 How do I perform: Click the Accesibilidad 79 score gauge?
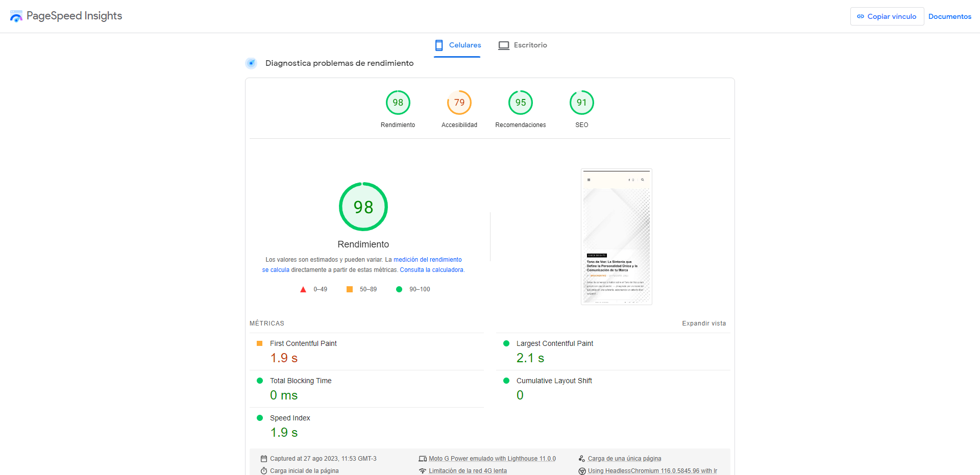coord(459,103)
